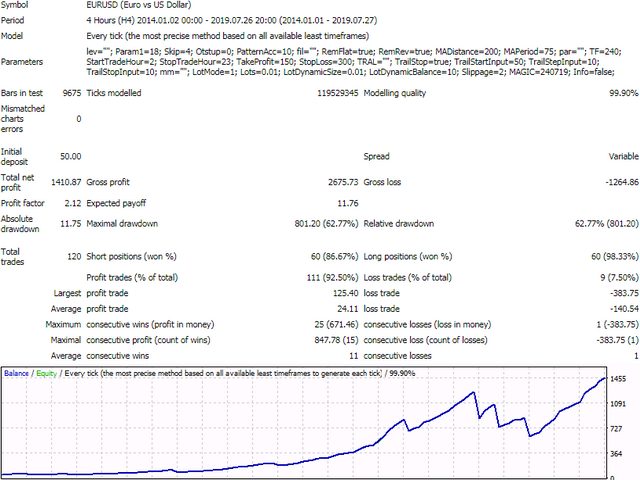Image resolution: width=640 pixels, height=480 pixels.
Task: Click the 'Loss trades (% of total)' label
Action: (407, 278)
